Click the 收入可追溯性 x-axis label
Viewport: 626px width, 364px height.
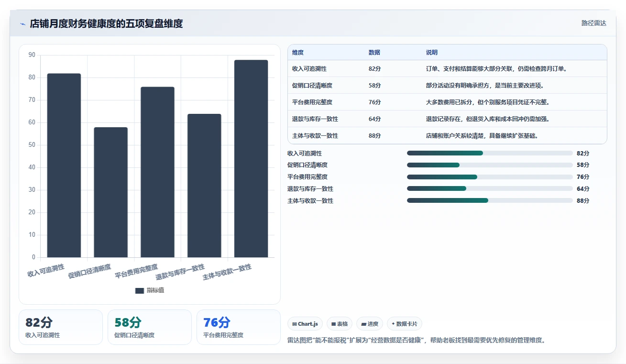(x=46, y=270)
